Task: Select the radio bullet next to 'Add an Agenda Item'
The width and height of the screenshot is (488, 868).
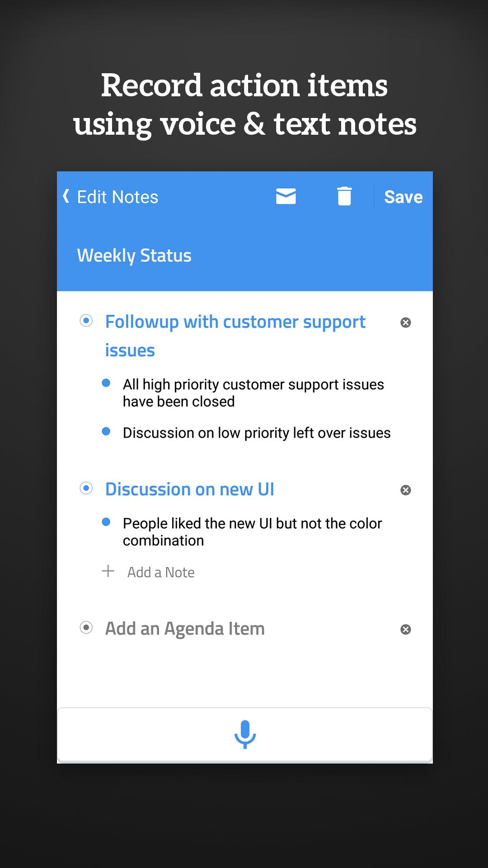Action: (x=85, y=628)
